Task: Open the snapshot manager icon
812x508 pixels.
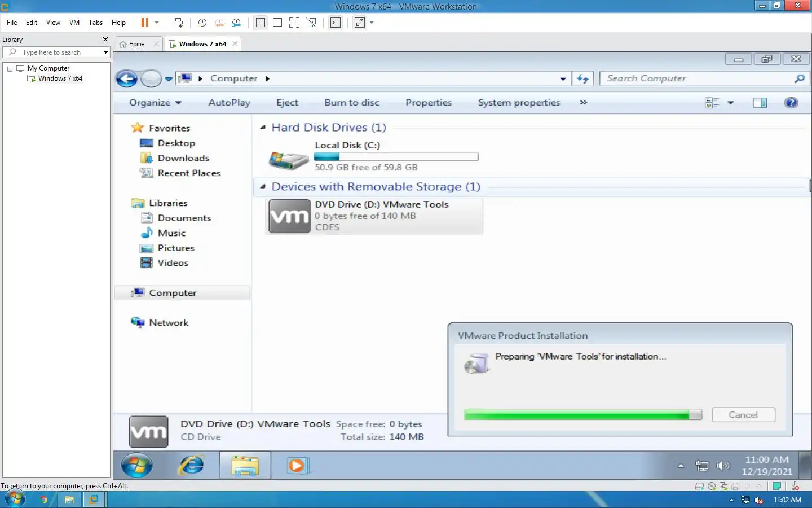Action: click(x=236, y=23)
